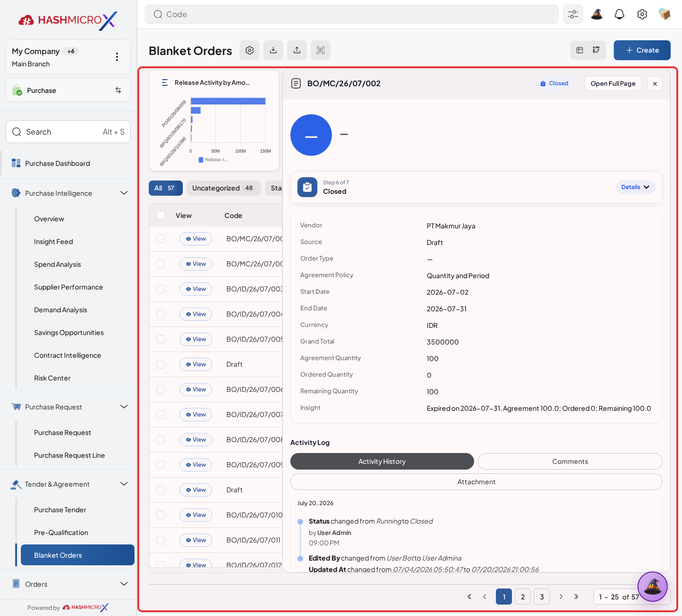Open filter options icon beside search bar
Viewport: 682px width, 616px height.
(573, 14)
